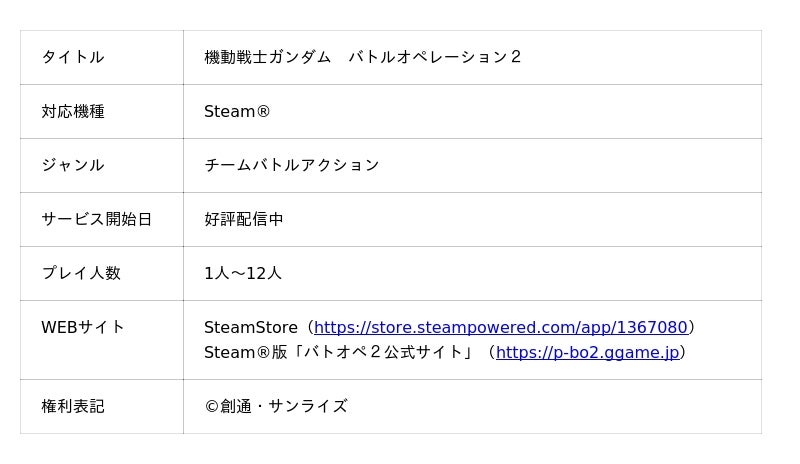Viewport: 800px width, 464px height.
Task: Click the SteamStore text before the link
Action: tap(251, 327)
